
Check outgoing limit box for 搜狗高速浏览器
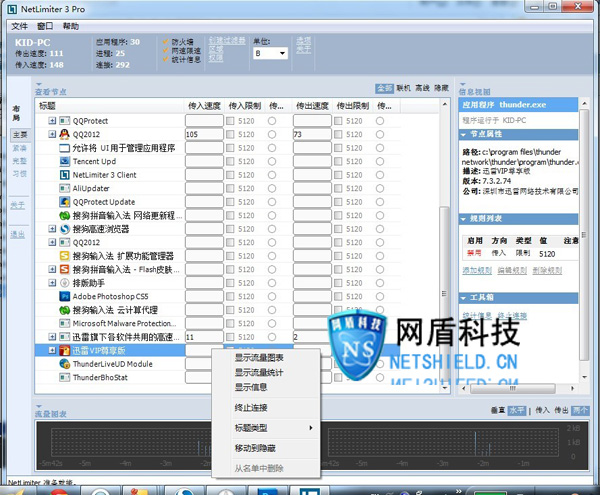pos(338,229)
